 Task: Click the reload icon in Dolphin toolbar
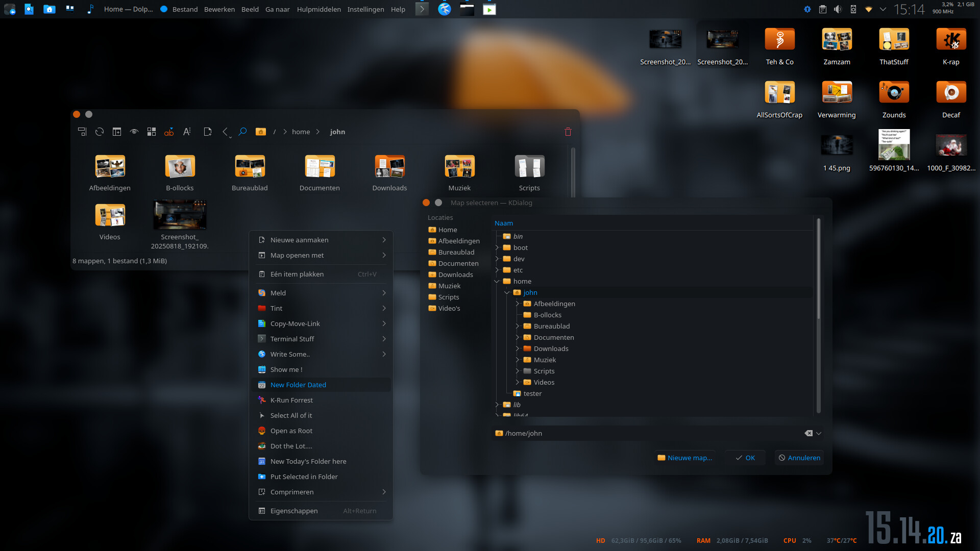coord(100,132)
